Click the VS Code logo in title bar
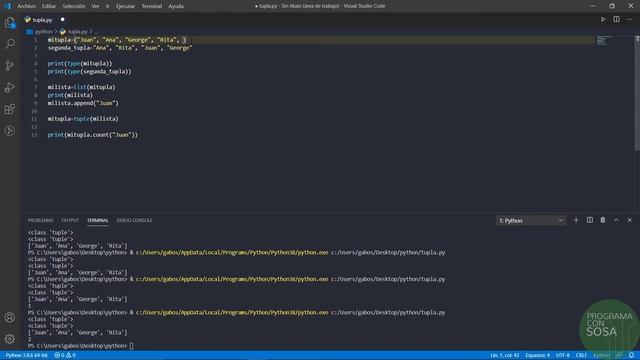This screenshot has width=640, height=360. (x=7, y=6)
